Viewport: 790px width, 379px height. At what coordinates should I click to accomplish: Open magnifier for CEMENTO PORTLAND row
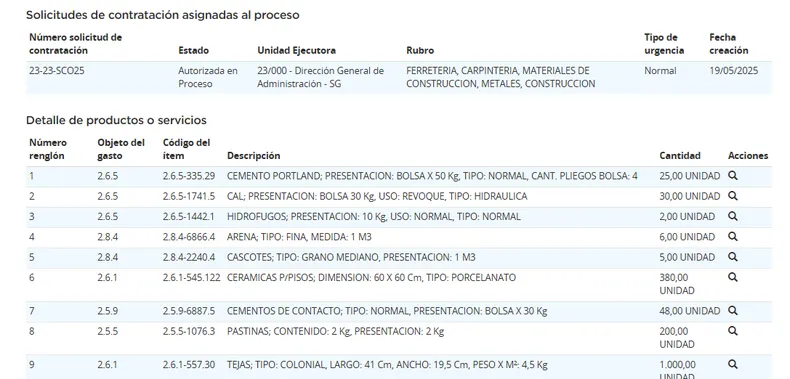point(733,176)
